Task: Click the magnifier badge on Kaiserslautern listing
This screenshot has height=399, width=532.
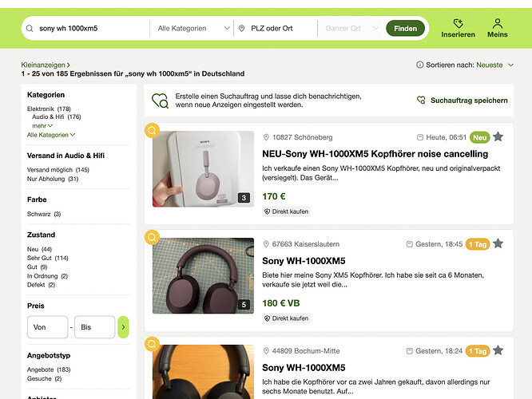Action: pos(153,237)
